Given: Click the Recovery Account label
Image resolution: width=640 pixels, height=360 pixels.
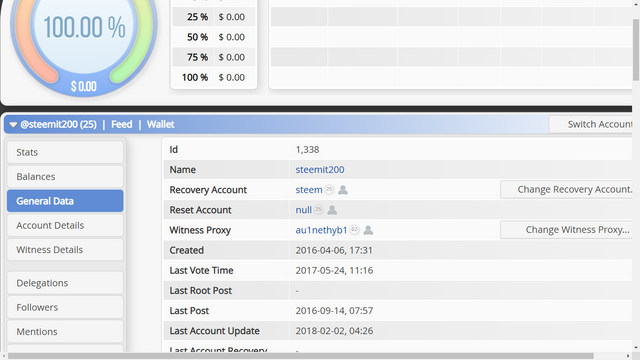Looking at the screenshot, I should tap(208, 190).
